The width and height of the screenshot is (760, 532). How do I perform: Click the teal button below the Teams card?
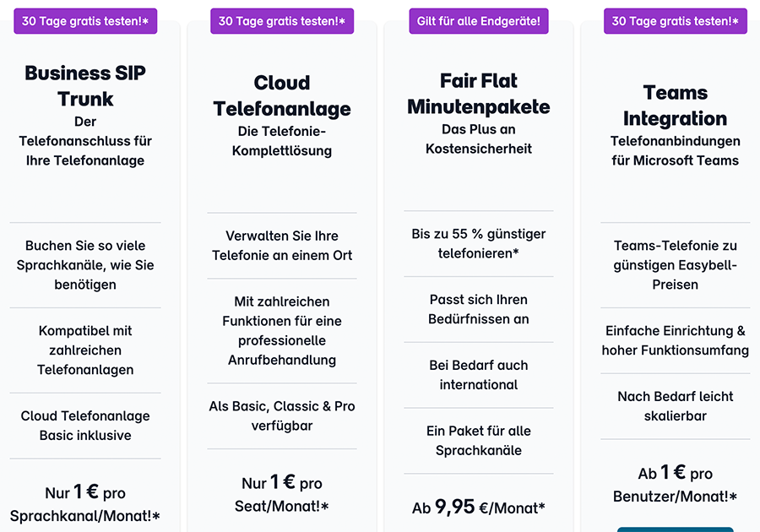click(675, 529)
